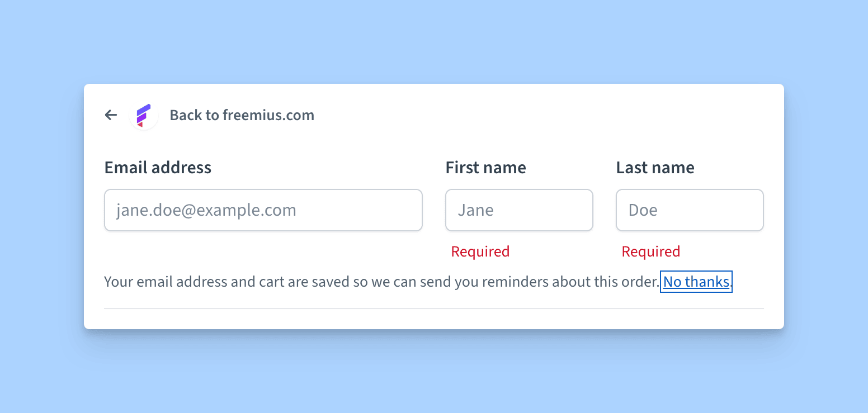Click the Last name label
This screenshot has height=413, width=868.
[x=655, y=168]
